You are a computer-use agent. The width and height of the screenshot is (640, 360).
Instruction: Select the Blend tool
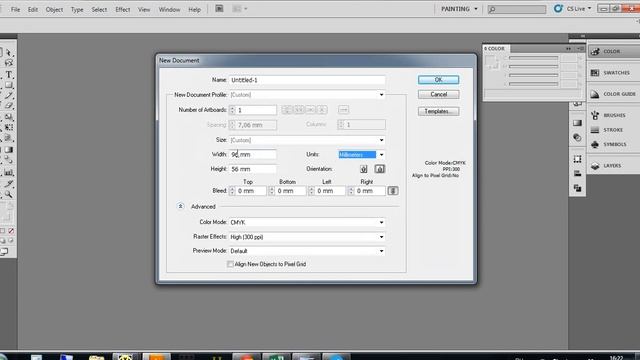[9, 161]
